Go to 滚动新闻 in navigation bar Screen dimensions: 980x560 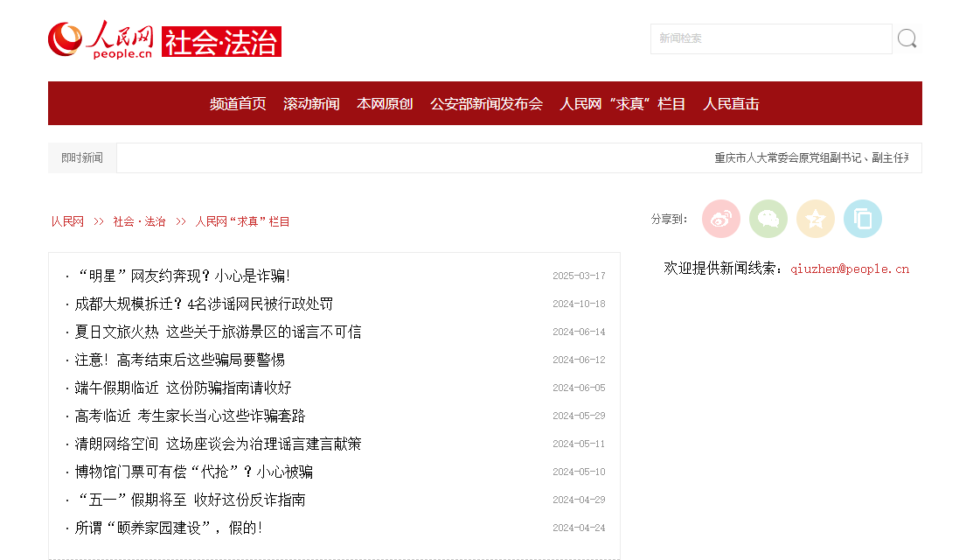pos(311,103)
